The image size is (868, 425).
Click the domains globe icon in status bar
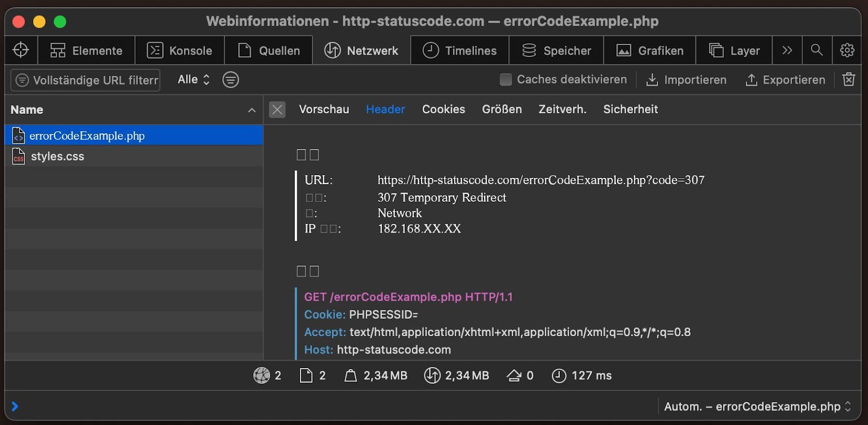[261, 375]
